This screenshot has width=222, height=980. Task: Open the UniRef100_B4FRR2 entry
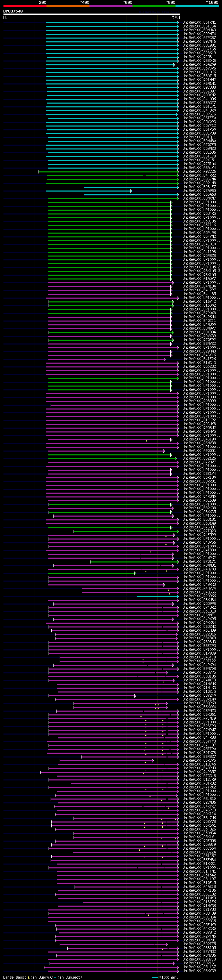click(x=199, y=175)
